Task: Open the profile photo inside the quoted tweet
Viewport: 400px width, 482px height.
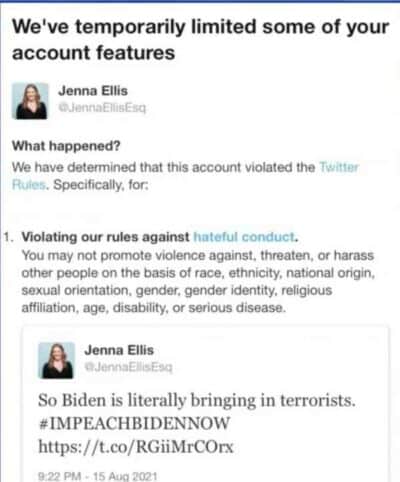Action: (x=57, y=360)
